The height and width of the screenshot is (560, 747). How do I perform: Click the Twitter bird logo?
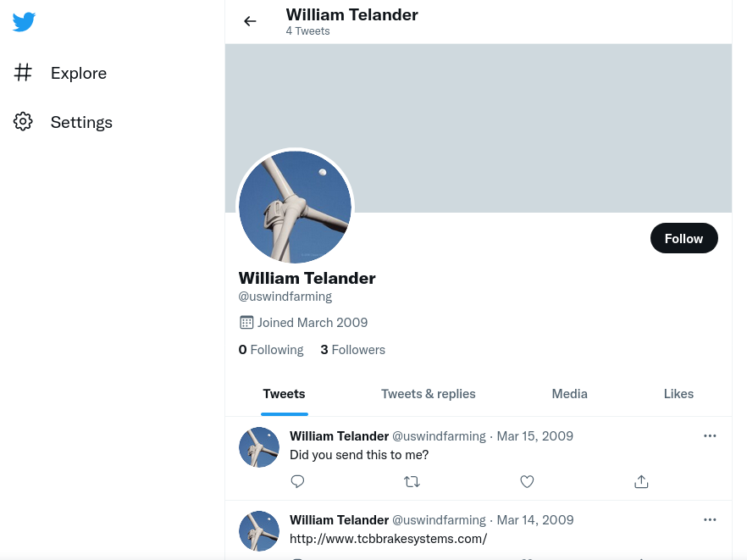tap(24, 22)
